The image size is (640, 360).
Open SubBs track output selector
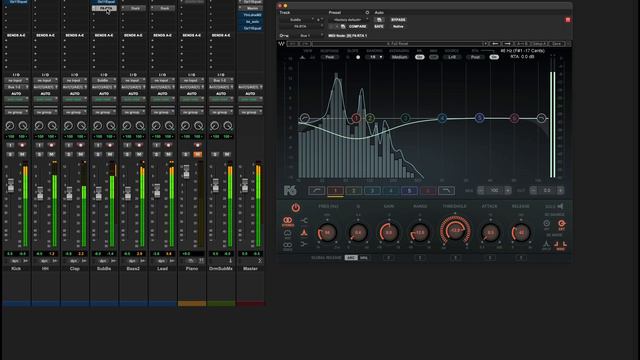pyautogui.click(x=104, y=87)
